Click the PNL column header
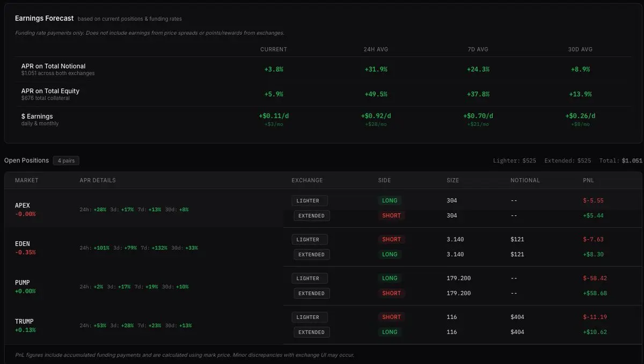Viewport: 644px width, 364px height. (588, 180)
